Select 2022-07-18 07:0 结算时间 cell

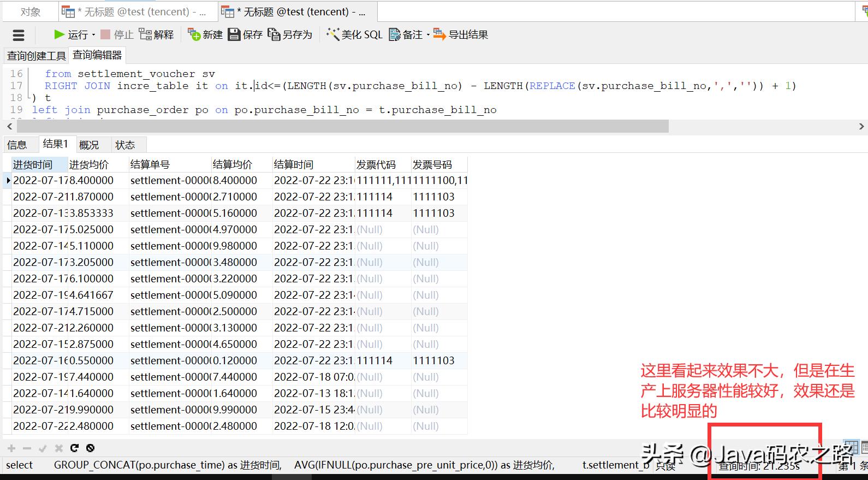(x=314, y=377)
